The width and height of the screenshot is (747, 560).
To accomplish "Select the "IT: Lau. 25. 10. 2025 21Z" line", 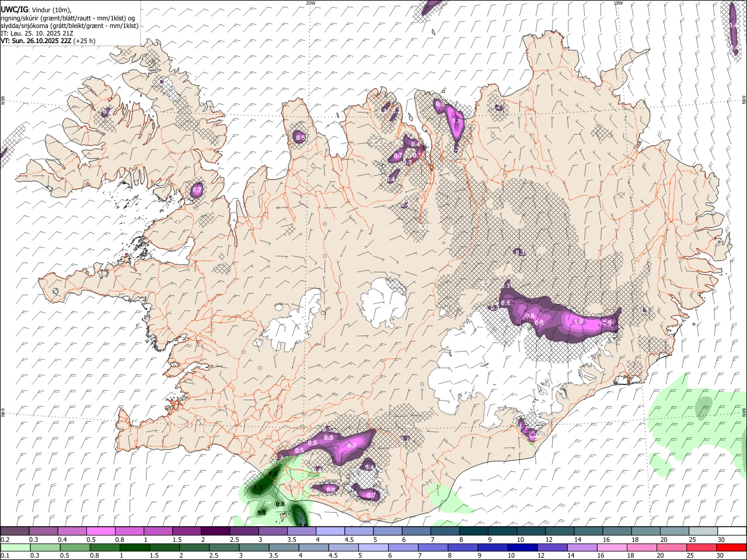I will pyautogui.click(x=37, y=33).
